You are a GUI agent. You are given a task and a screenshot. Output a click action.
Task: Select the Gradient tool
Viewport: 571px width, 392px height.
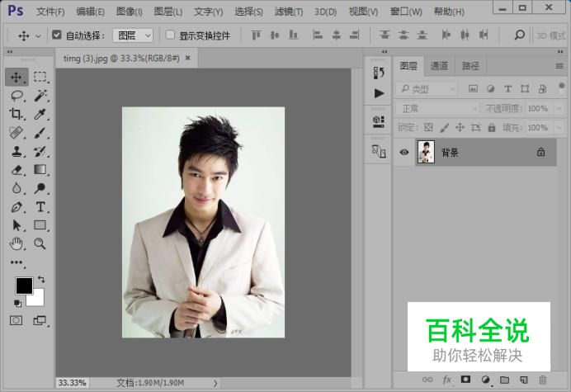pos(40,169)
